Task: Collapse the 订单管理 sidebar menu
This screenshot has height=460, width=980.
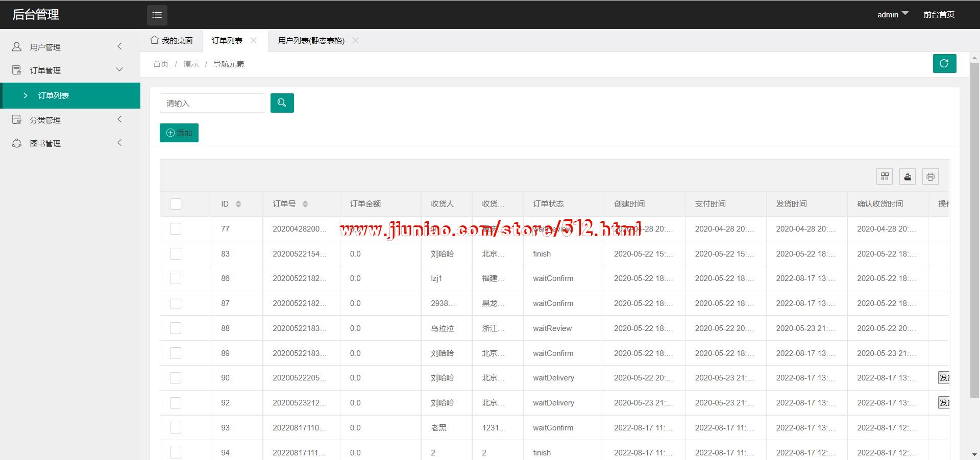Action: 70,70
